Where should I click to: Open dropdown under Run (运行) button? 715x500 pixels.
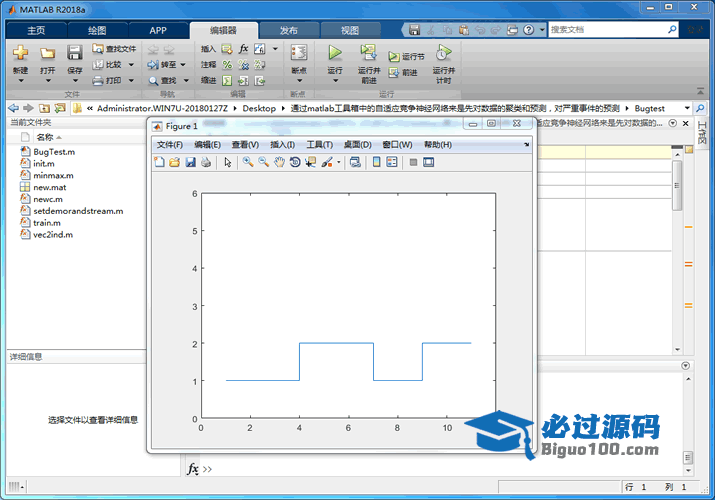[x=336, y=81]
